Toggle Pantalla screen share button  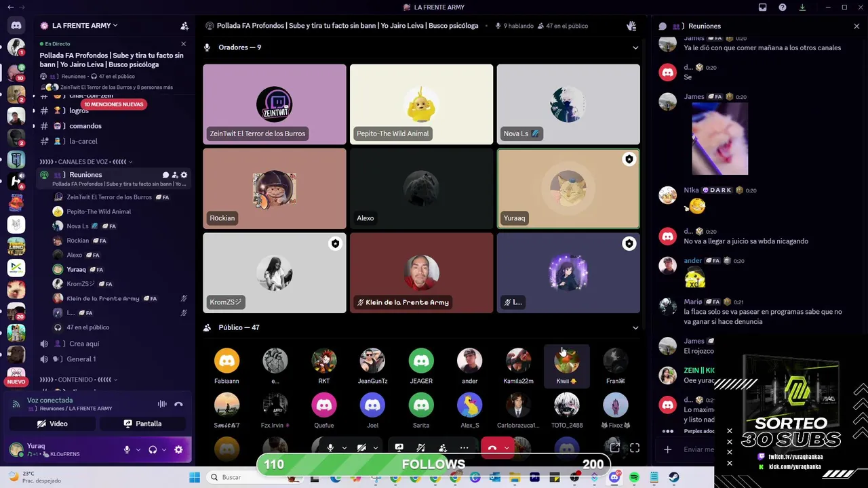click(x=142, y=424)
